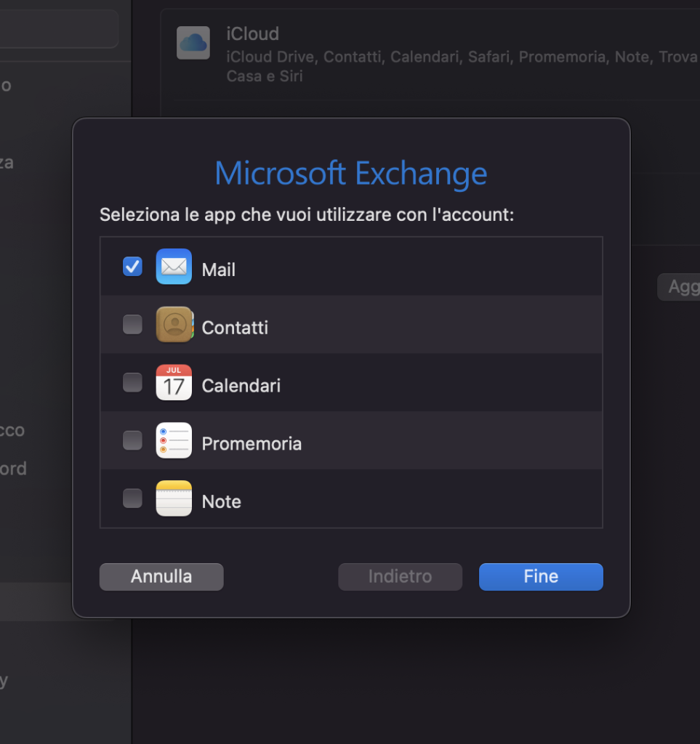The width and height of the screenshot is (700, 744).
Task: Enable the Promemoria checkbox
Action: coord(132,440)
